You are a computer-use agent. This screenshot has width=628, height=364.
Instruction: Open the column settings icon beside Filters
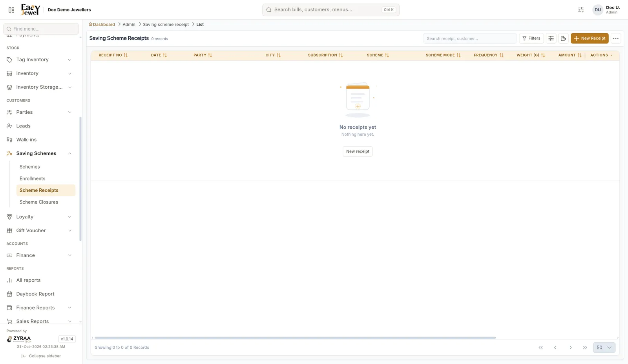click(x=551, y=38)
